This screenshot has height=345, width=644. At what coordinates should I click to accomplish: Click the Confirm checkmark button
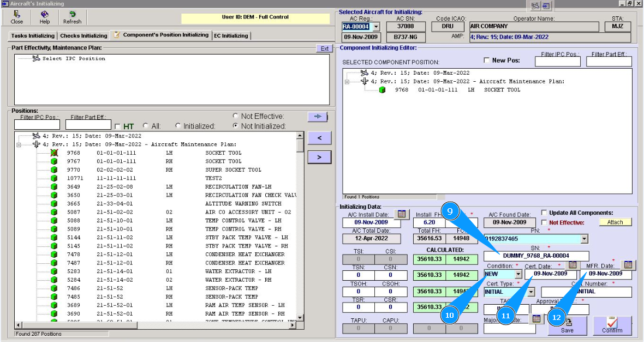pyautogui.click(x=612, y=326)
